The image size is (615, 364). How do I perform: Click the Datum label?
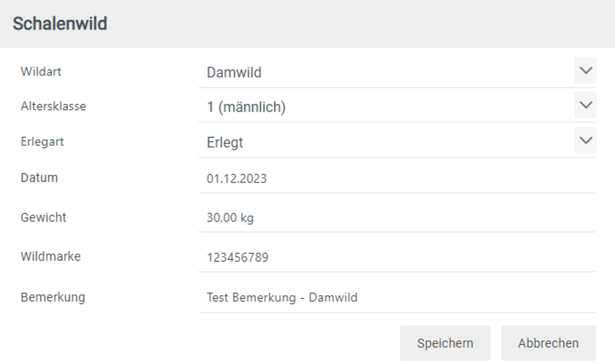click(39, 178)
